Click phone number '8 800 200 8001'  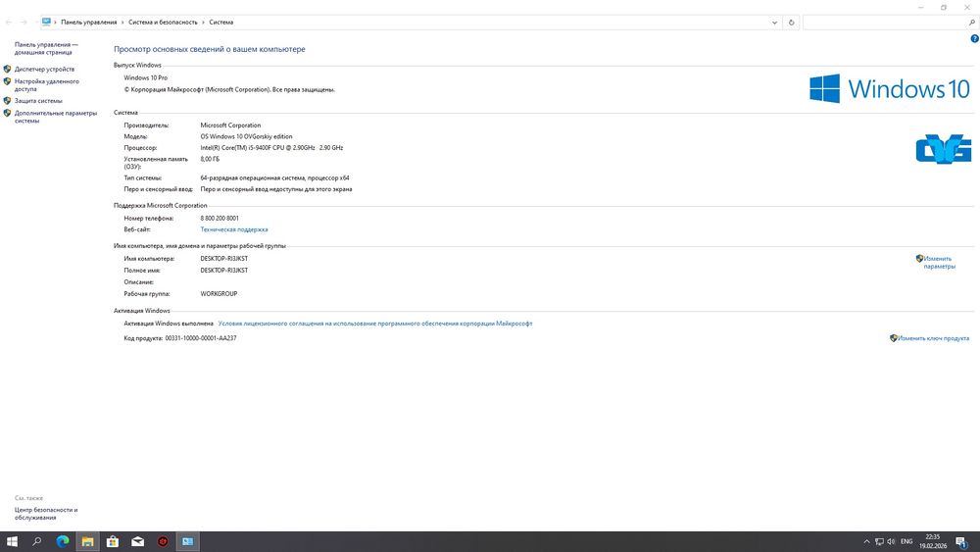tap(220, 219)
